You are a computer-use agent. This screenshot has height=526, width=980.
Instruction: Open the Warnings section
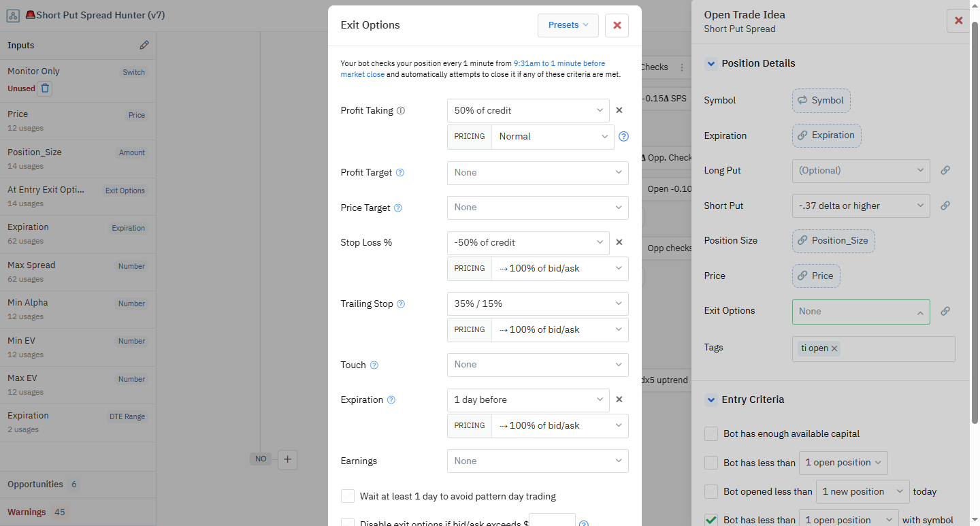[x=27, y=512]
